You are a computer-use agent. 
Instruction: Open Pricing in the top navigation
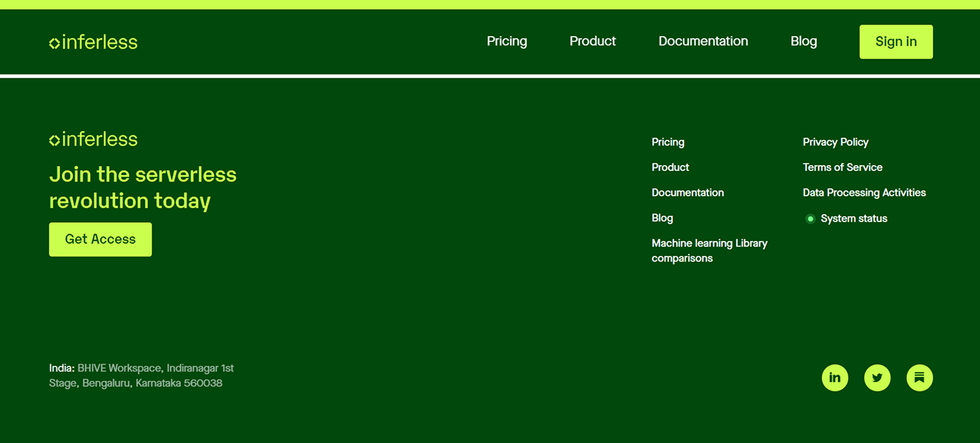[x=507, y=41]
